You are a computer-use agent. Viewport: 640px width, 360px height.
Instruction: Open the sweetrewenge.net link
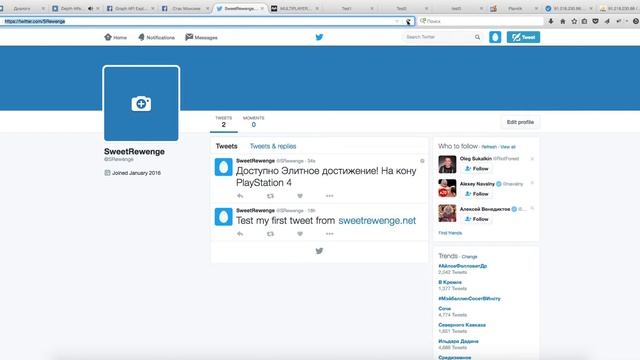(x=377, y=220)
